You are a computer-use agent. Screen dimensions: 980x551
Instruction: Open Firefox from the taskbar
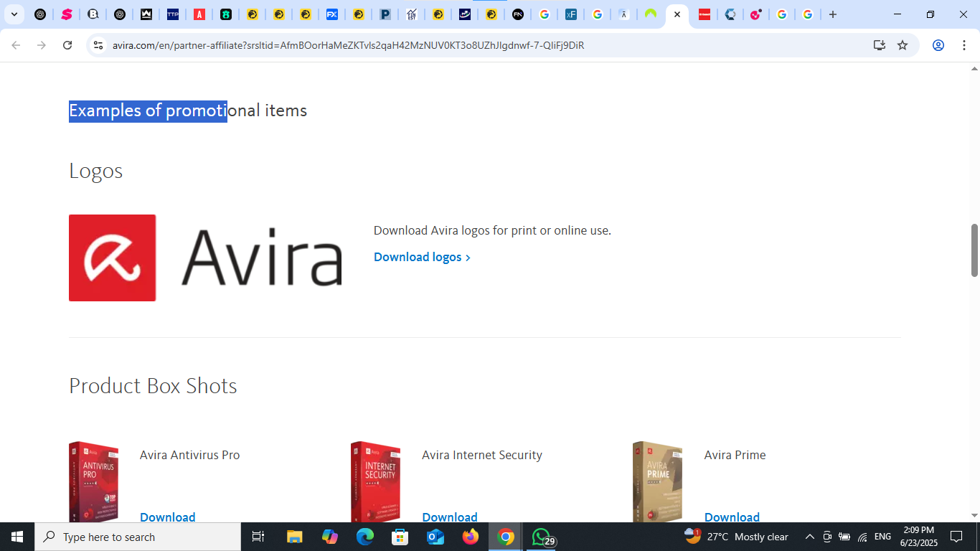coord(471,537)
